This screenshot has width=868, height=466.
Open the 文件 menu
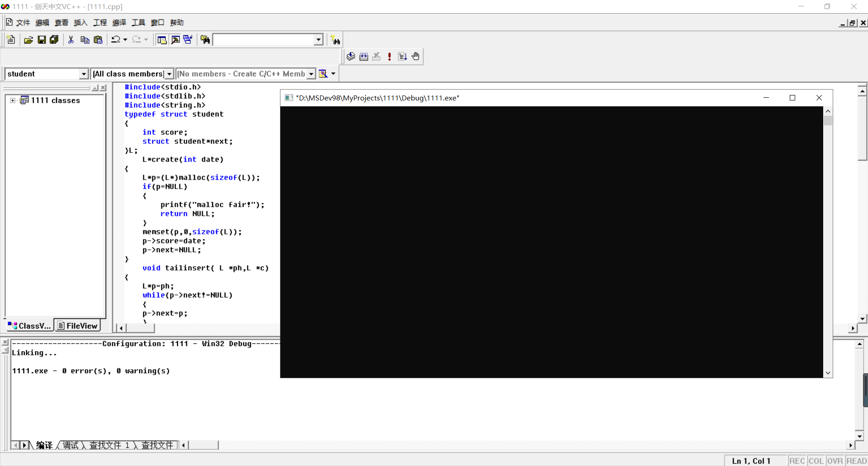tap(23, 23)
